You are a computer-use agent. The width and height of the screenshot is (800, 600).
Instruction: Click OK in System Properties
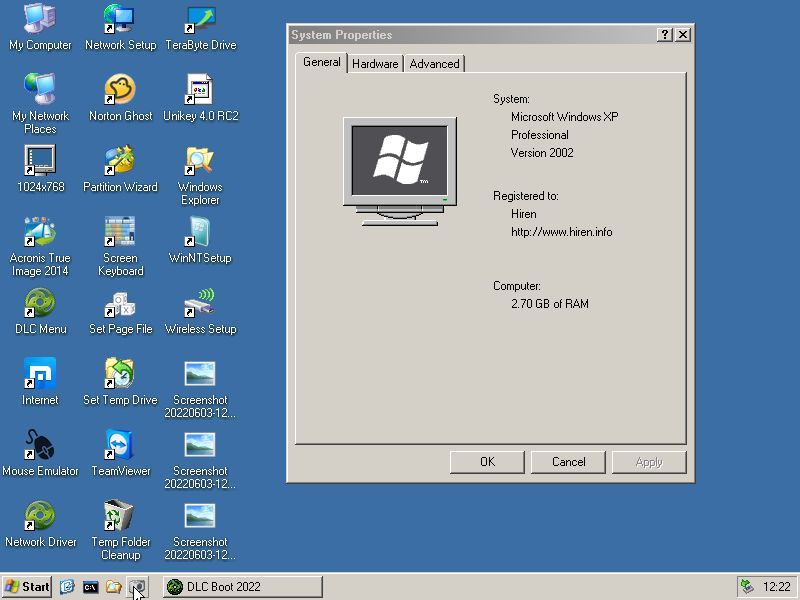tap(487, 462)
